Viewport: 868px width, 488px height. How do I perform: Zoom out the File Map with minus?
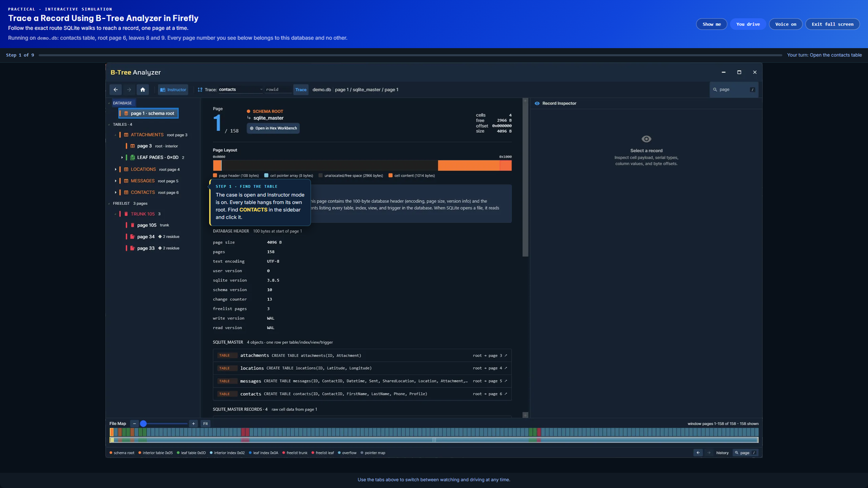click(x=134, y=423)
